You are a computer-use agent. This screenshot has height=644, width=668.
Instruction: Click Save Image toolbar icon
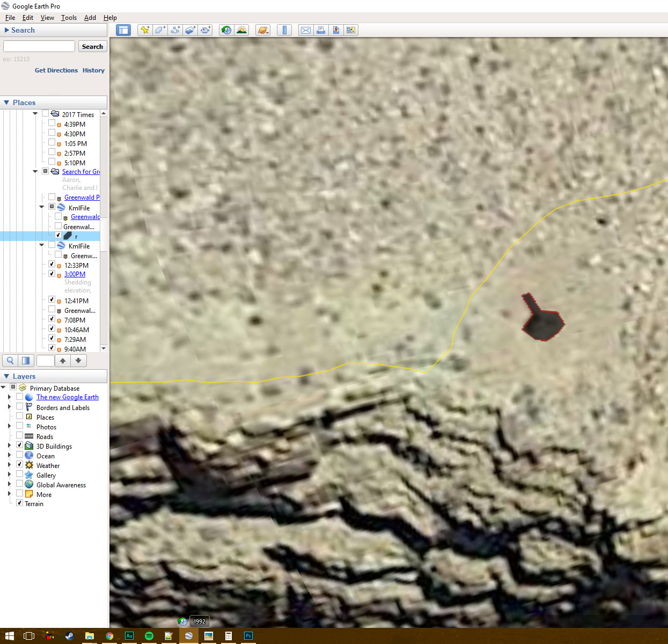(x=336, y=30)
